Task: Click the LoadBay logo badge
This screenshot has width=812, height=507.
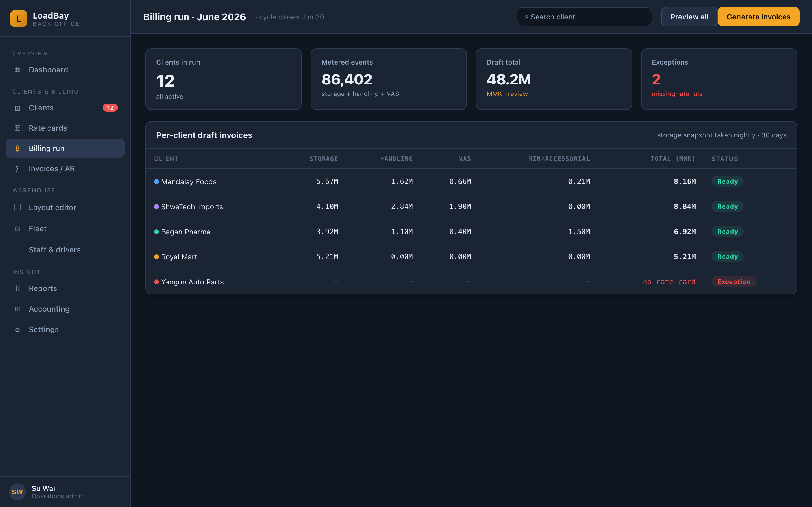Action: 18,18
